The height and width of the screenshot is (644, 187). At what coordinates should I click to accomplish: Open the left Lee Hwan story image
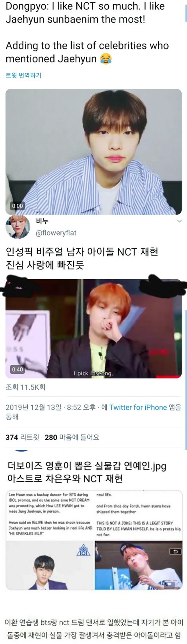click(49, 540)
